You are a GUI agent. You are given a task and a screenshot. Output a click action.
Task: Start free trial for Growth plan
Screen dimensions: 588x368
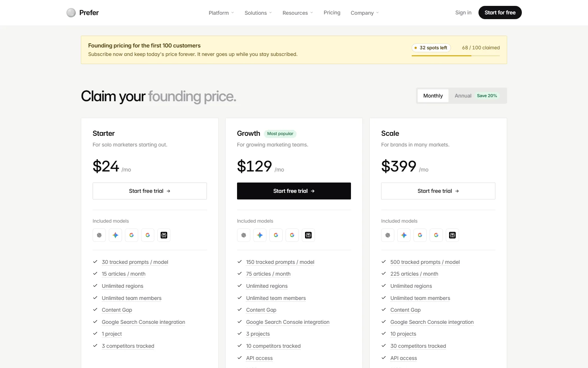tap(294, 191)
